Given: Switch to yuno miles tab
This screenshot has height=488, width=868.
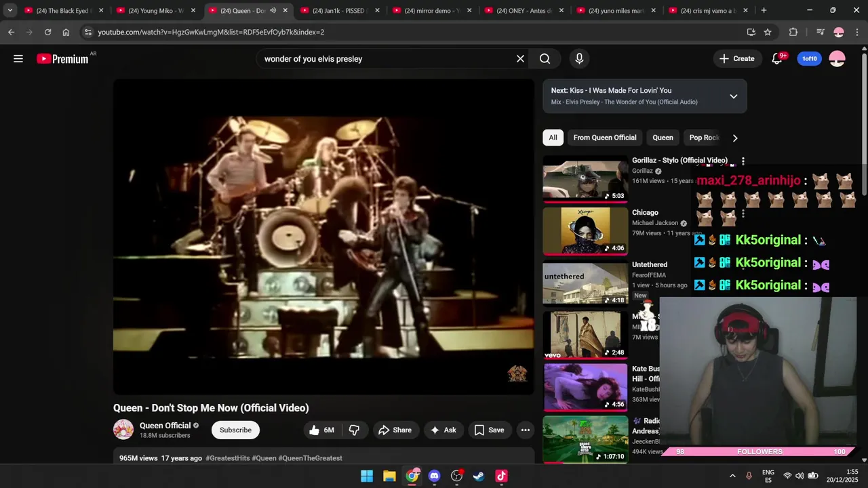Looking at the screenshot, I should coord(615,11).
